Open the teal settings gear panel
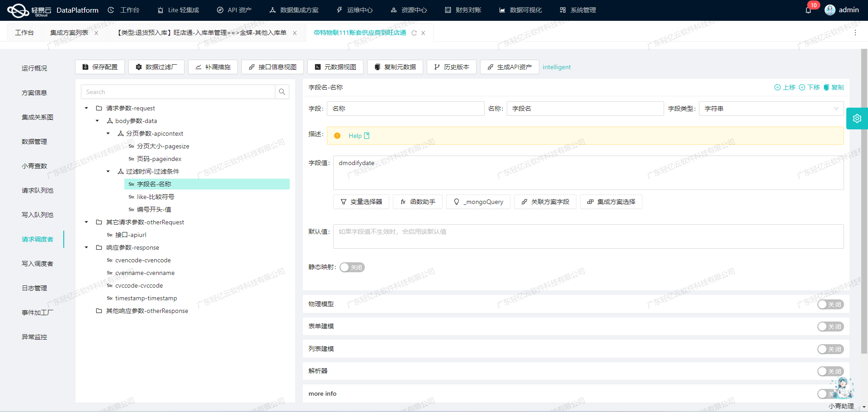Screen dimensions: 868x412 857,118
